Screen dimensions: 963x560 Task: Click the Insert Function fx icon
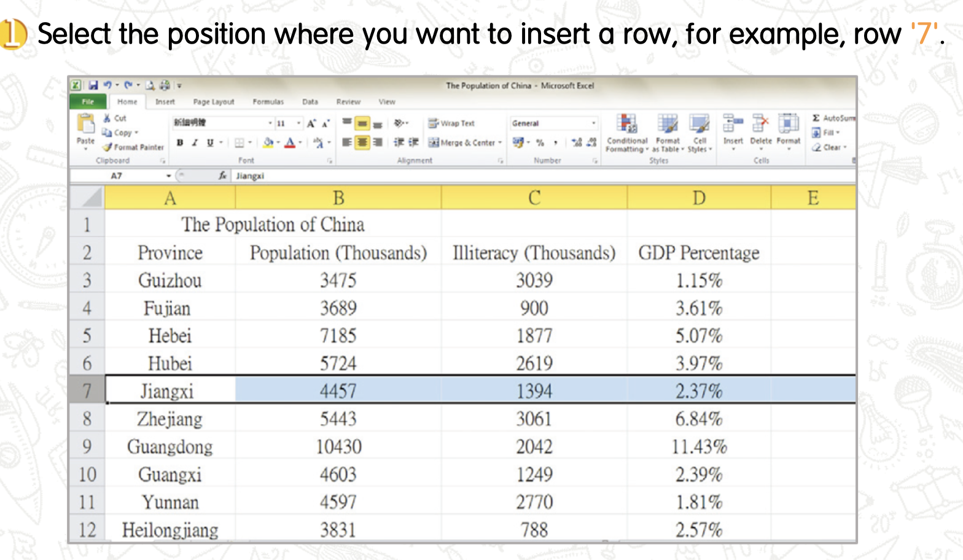[222, 176]
